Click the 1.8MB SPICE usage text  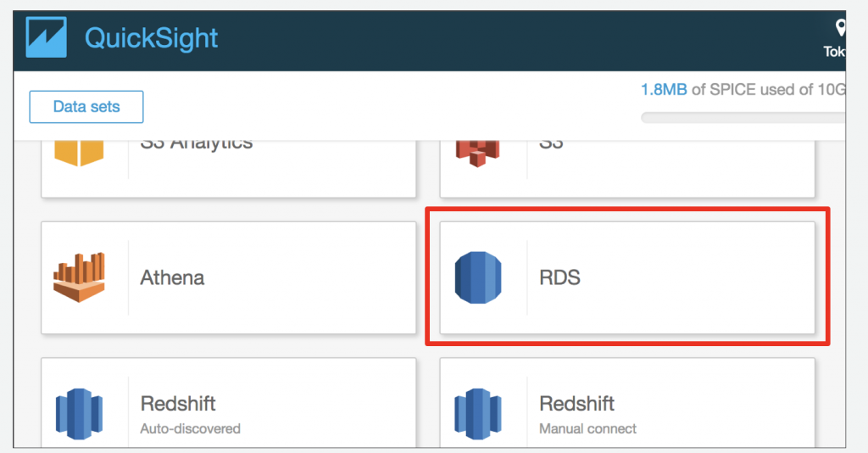[664, 90]
